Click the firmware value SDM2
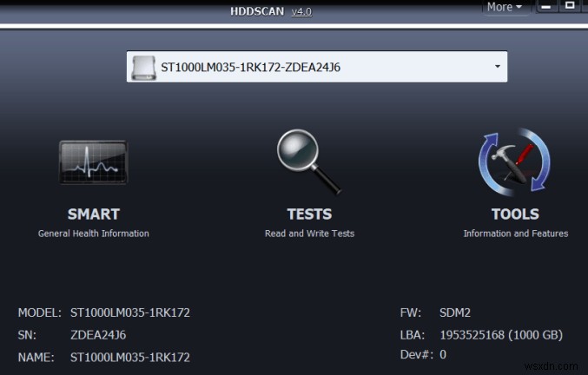Screen dimensions: 588x375 tap(455, 312)
